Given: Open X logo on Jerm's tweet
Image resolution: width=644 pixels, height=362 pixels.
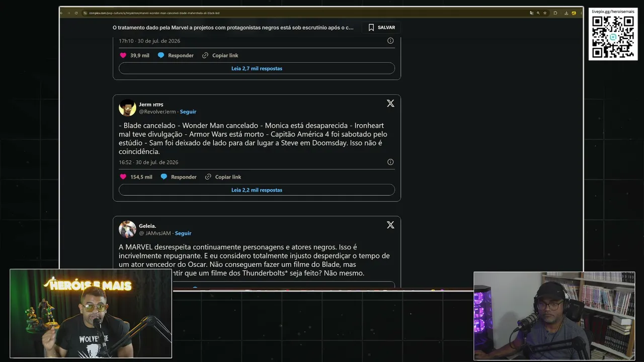Looking at the screenshot, I should tap(390, 103).
